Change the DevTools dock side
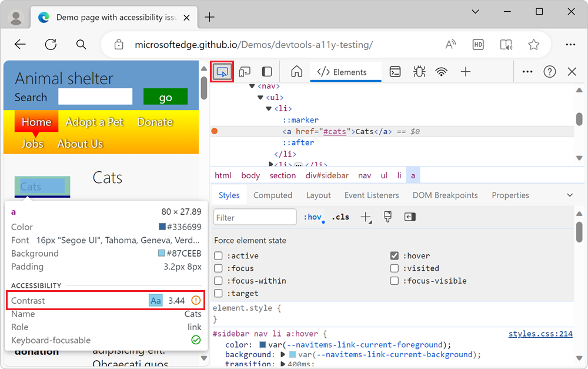The width and height of the screenshot is (588, 369). pyautogui.click(x=266, y=71)
